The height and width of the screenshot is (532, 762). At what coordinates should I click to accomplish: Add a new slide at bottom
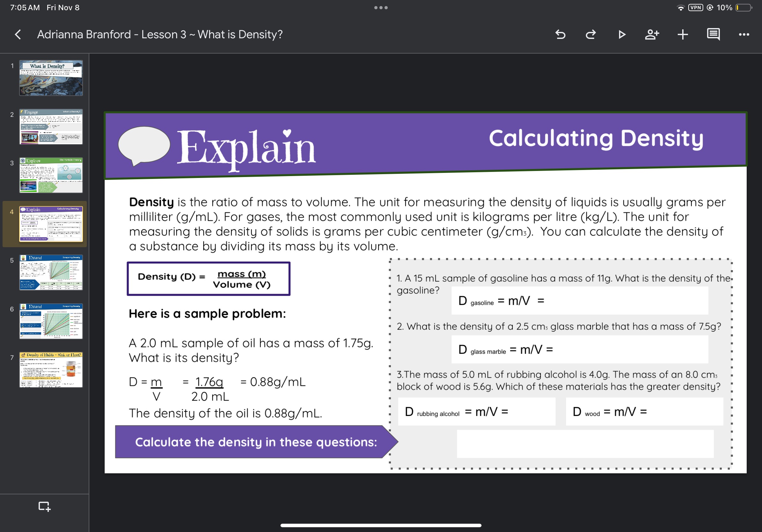44,506
